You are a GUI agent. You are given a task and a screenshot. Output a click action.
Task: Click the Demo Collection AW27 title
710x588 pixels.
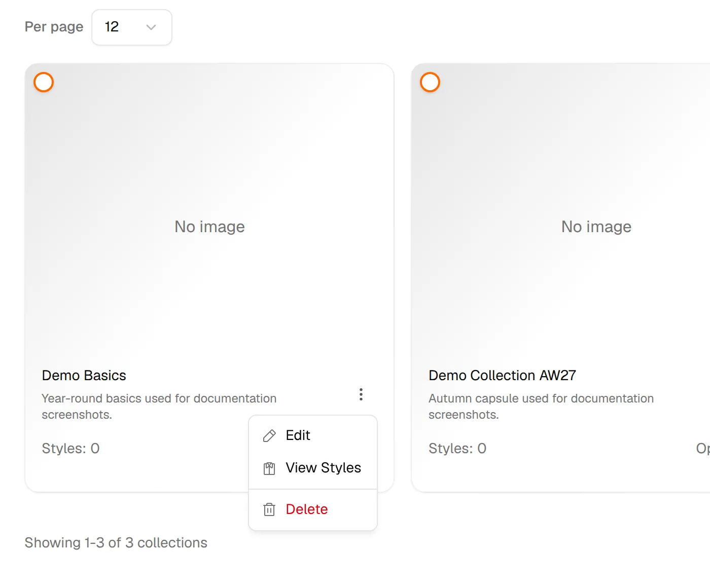[x=502, y=376]
